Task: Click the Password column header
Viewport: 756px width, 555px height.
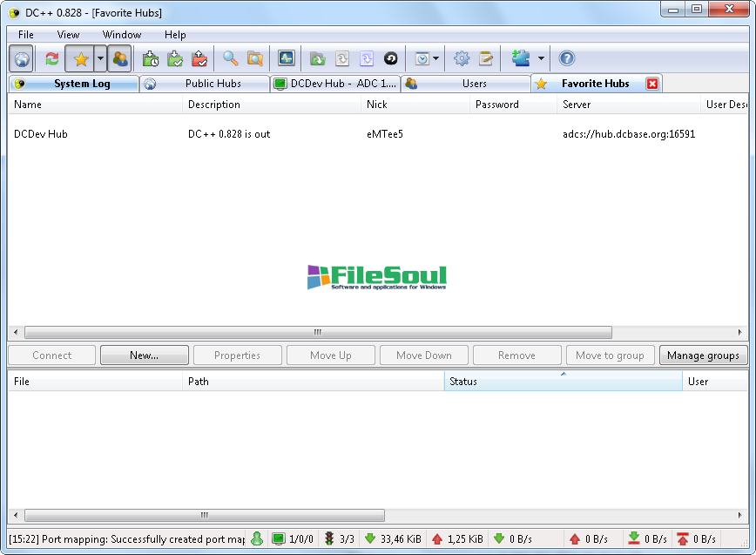Action: 513,105
